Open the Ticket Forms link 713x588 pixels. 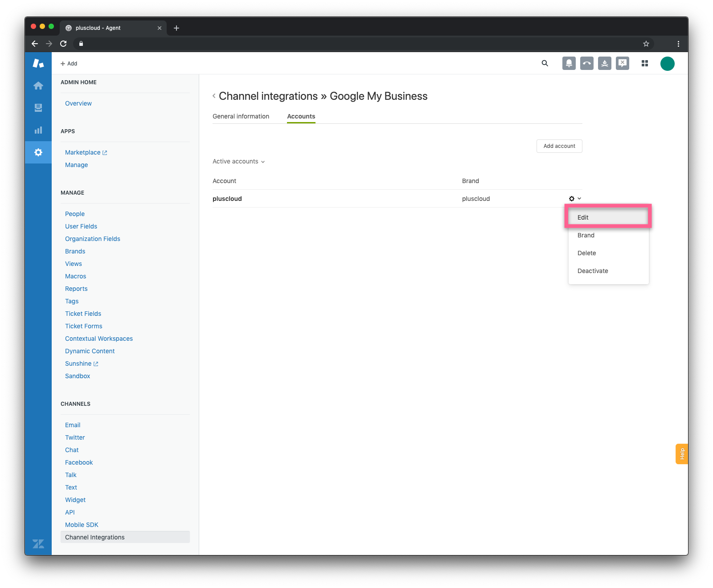(84, 326)
